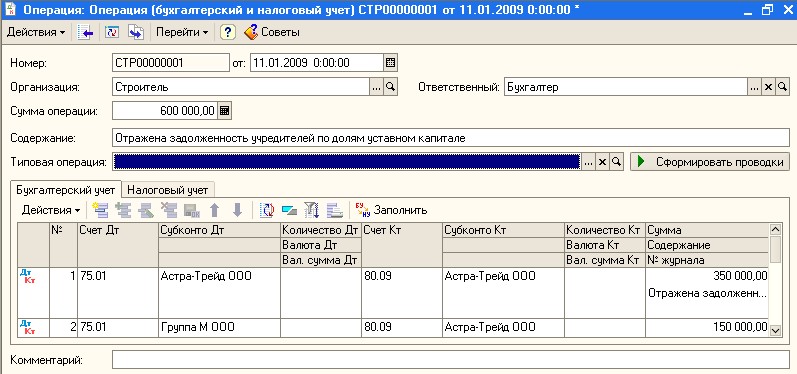Click the table scrollbar up arrow
The image size is (797, 374).
point(775,229)
